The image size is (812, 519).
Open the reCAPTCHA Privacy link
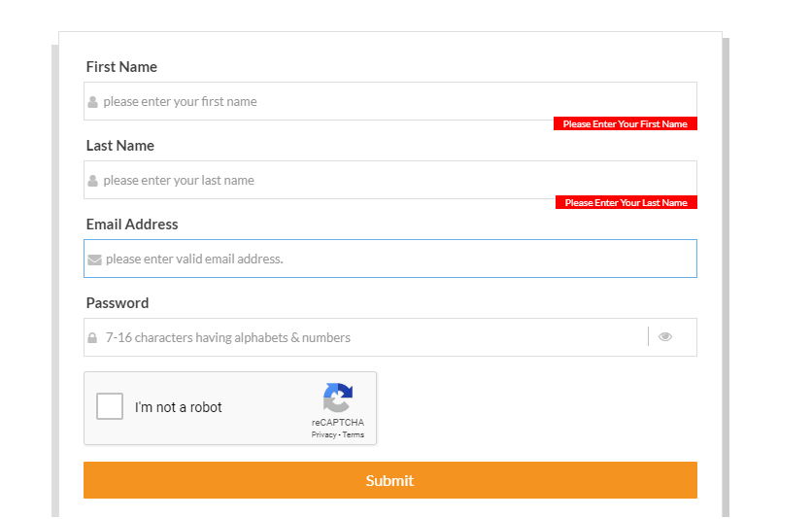coord(323,435)
